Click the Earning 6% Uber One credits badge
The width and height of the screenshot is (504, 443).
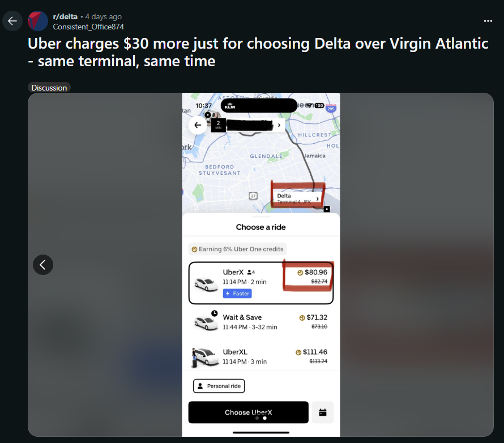pyautogui.click(x=237, y=249)
